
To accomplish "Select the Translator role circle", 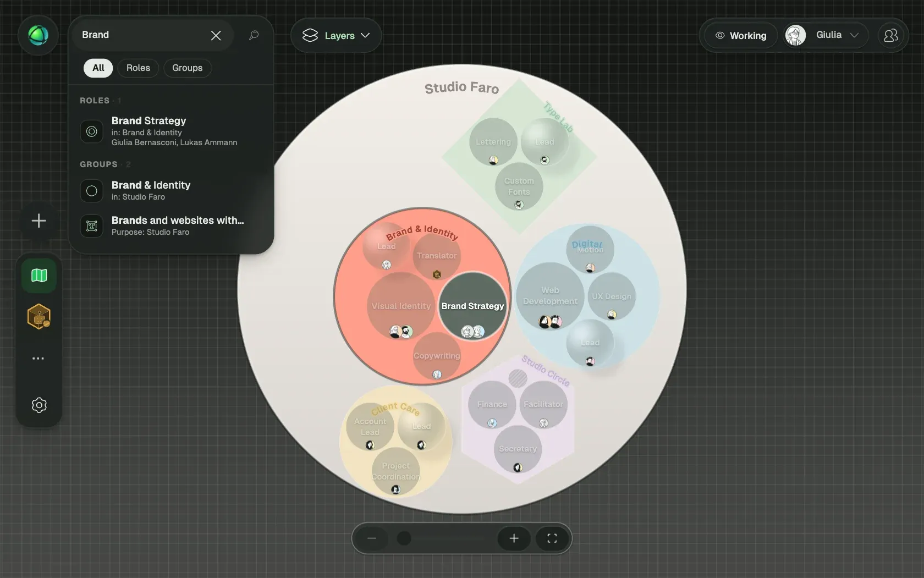I will tap(437, 256).
